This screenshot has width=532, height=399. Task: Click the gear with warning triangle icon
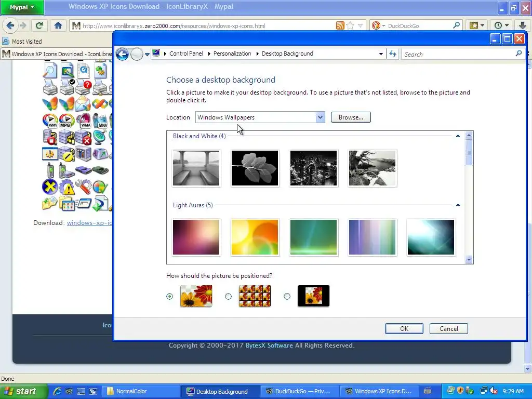[66, 187]
